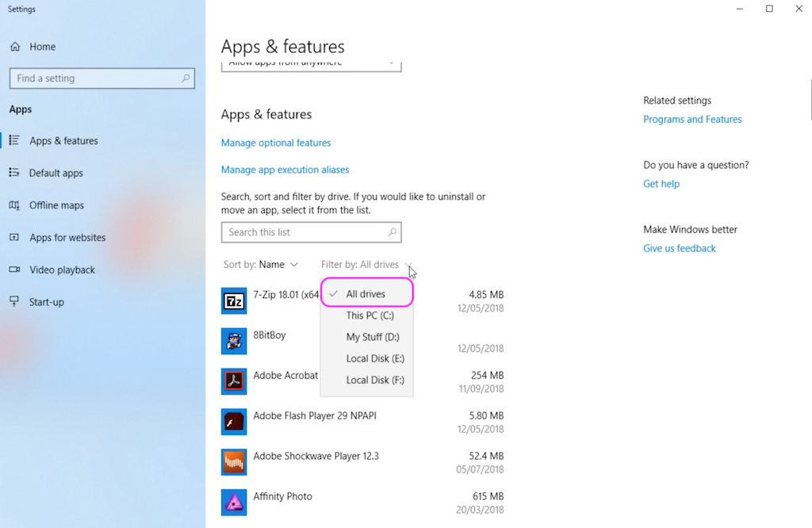Click the Start-up icon
The image size is (812, 528).
click(14, 301)
